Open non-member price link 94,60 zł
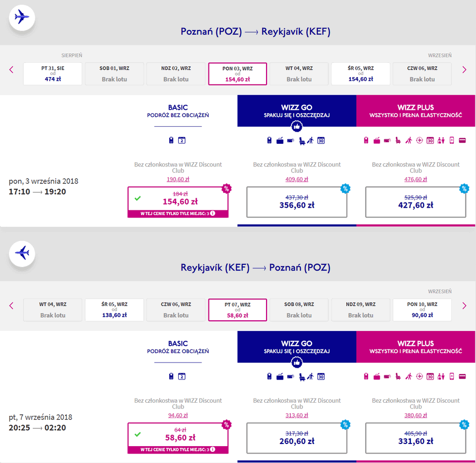 tap(178, 415)
